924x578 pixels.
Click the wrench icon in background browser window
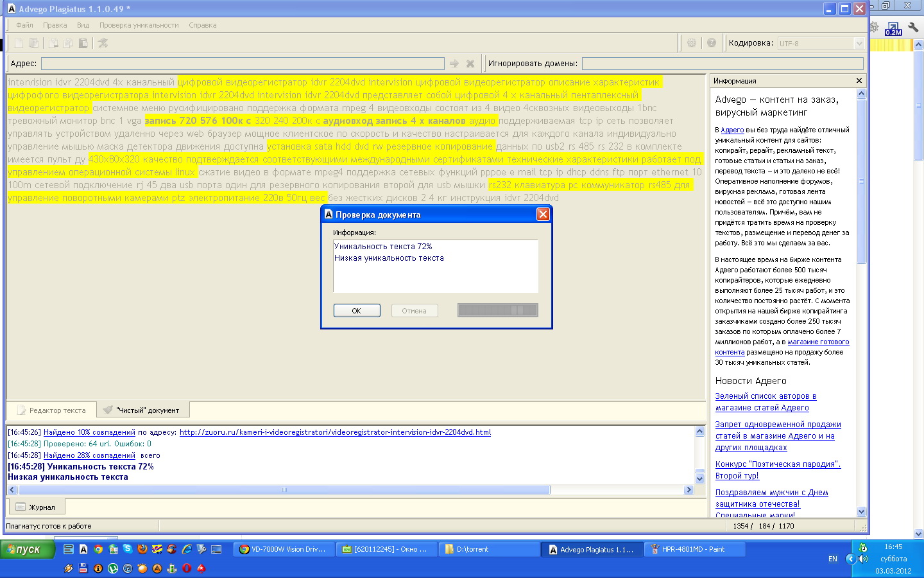(x=913, y=28)
